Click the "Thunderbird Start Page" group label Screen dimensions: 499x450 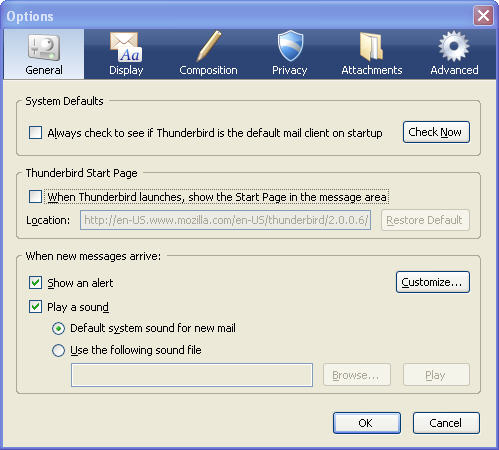coord(81,173)
